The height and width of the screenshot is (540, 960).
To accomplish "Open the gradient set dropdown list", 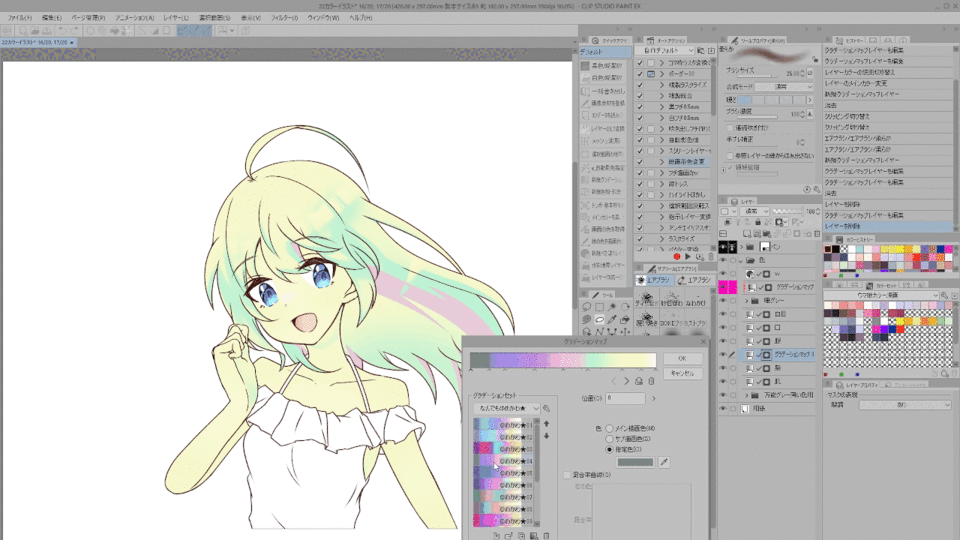I will [507, 409].
